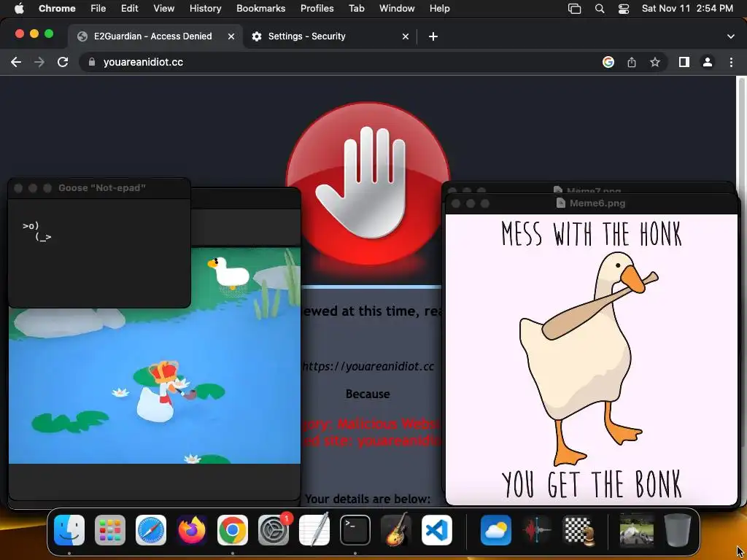This screenshot has width=747, height=560.
Task: Close the Meme6.png window
Action: pos(455,203)
